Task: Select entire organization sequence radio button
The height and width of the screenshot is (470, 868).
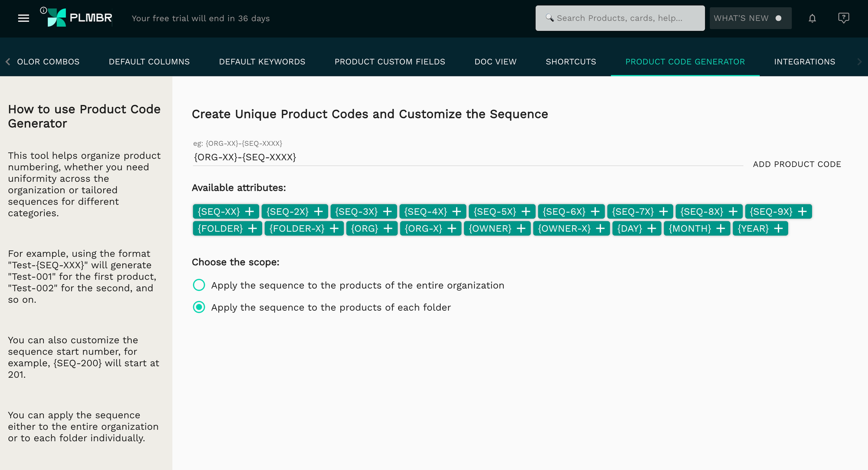Action: click(x=200, y=286)
